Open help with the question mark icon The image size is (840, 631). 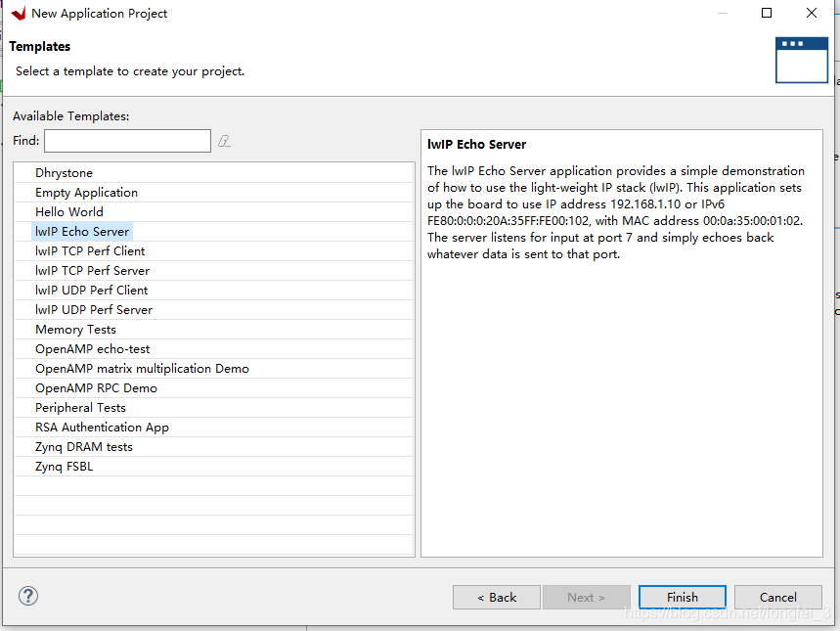coord(27,596)
